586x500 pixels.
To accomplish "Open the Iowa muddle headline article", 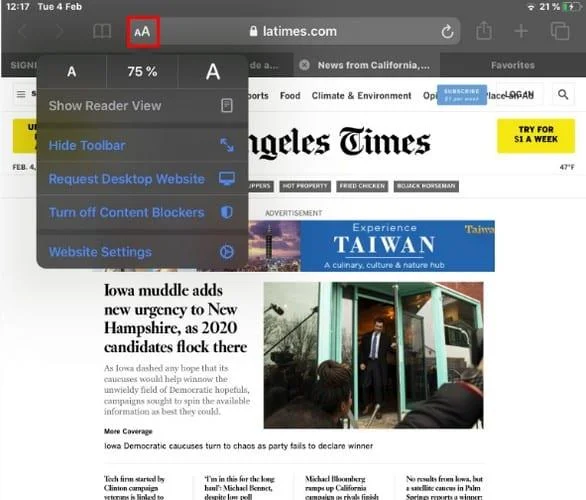I will point(175,319).
